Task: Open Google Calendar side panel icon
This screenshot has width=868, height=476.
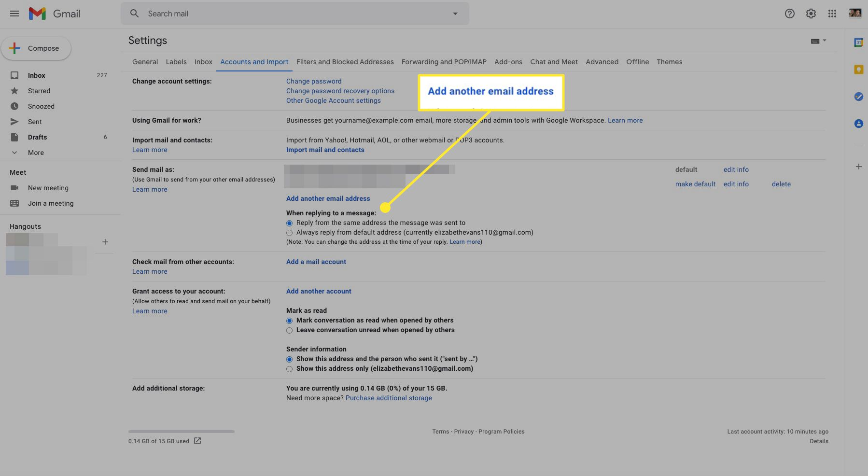Action: click(x=858, y=42)
